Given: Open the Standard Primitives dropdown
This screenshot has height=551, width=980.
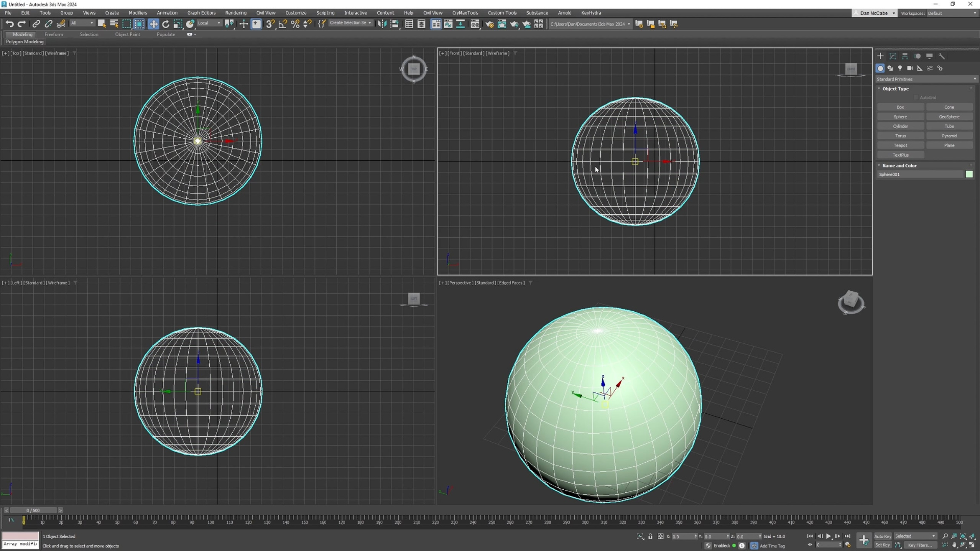Looking at the screenshot, I should point(926,79).
